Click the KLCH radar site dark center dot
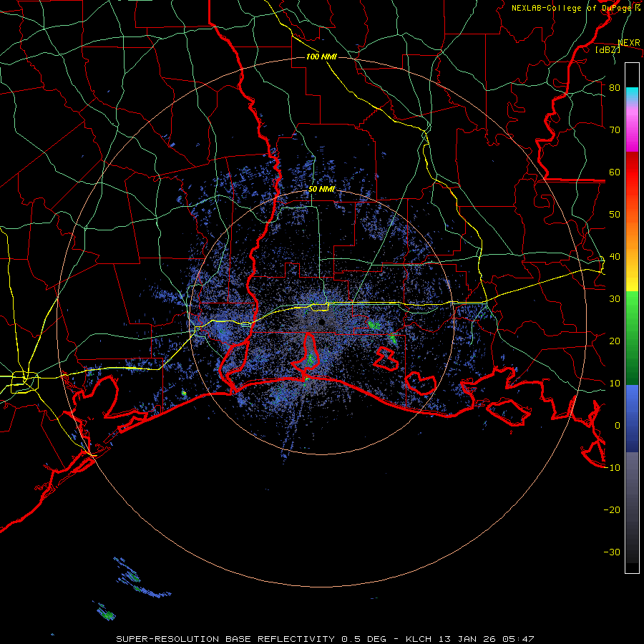This screenshot has height=644, width=644. (322, 322)
